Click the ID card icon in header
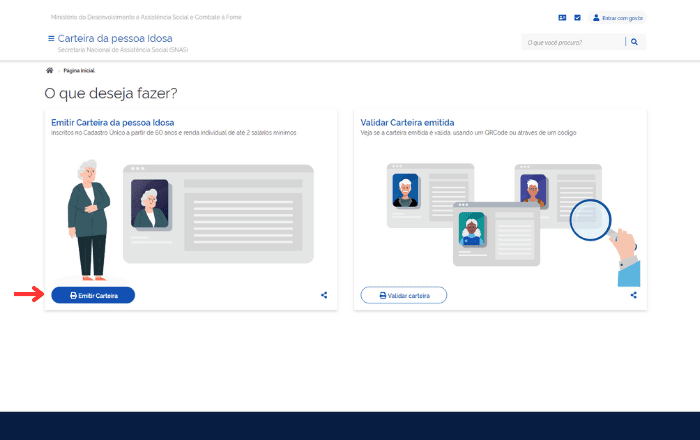The image size is (700, 440). pyautogui.click(x=562, y=17)
